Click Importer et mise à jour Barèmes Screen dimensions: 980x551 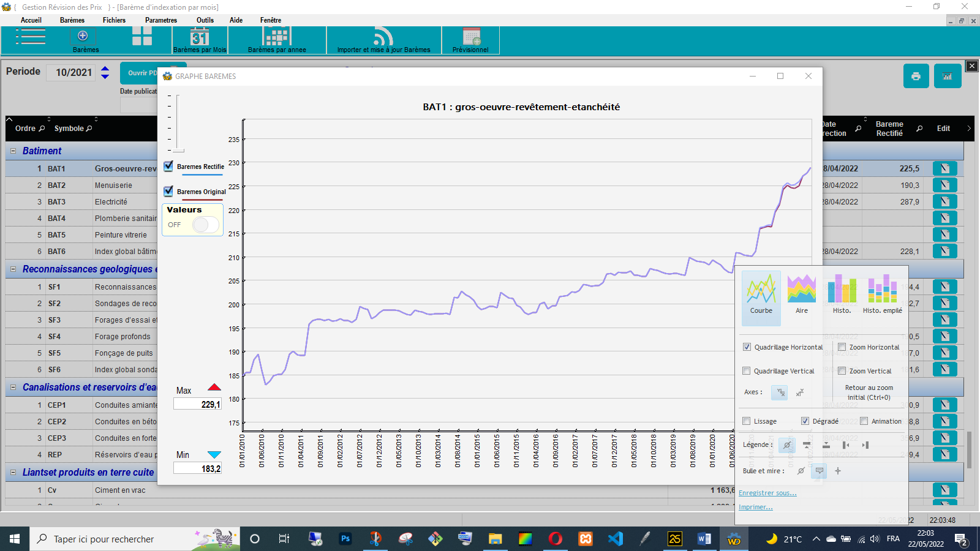[x=383, y=40]
